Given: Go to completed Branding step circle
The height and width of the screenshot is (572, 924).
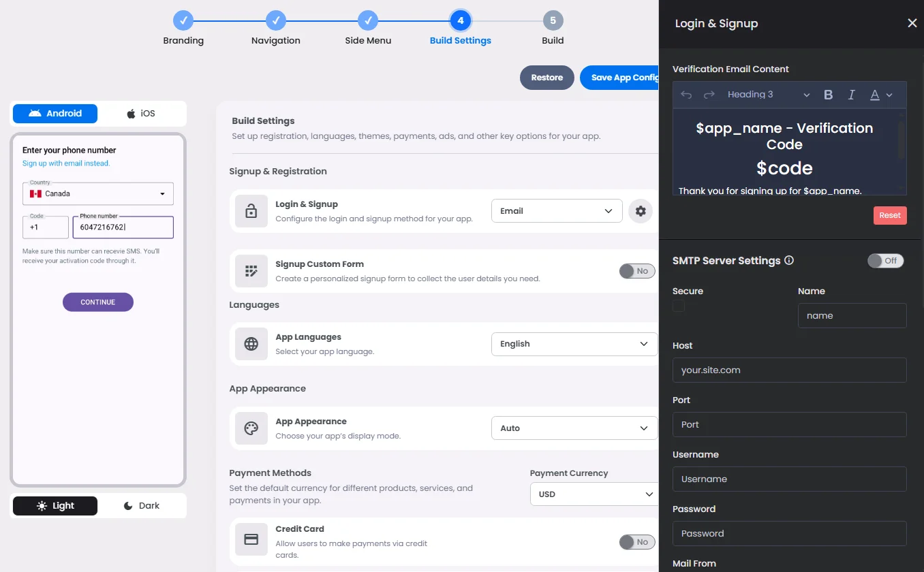Looking at the screenshot, I should tap(183, 20).
